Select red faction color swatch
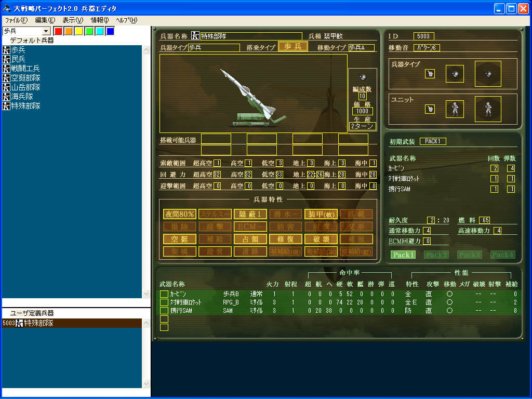This screenshot has height=399, width=532. 58,31
